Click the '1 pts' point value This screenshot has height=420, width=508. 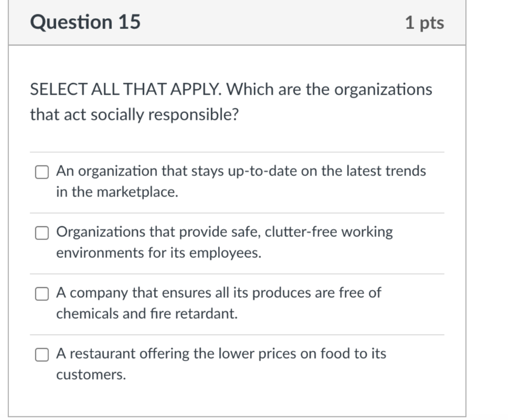coord(425,23)
